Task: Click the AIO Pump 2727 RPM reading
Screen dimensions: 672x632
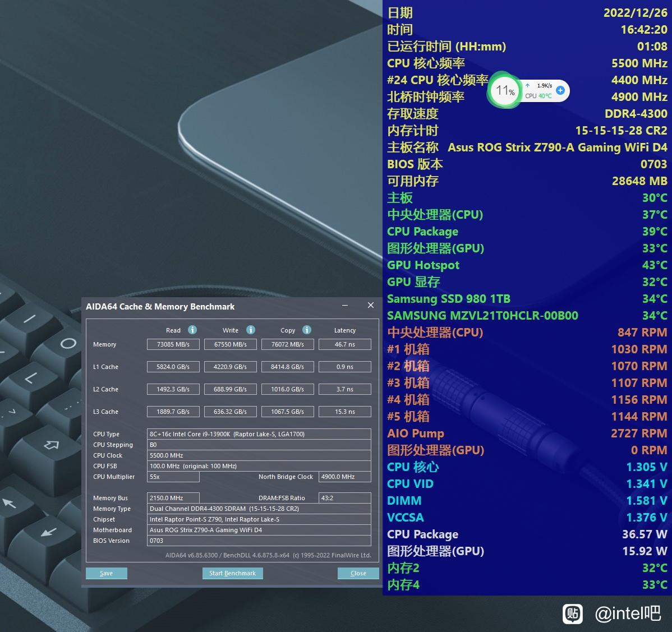Action: [x=638, y=433]
